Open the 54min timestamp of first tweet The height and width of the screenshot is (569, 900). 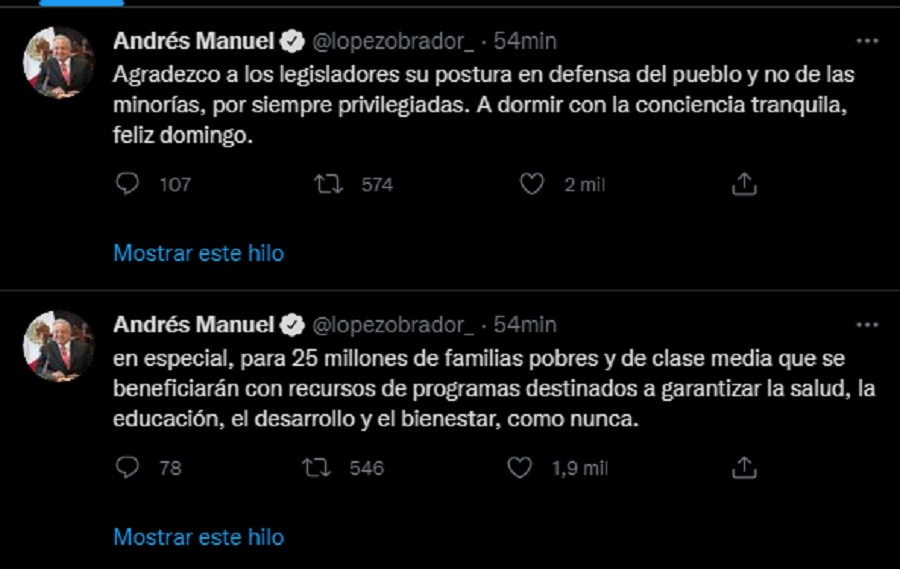(x=525, y=41)
